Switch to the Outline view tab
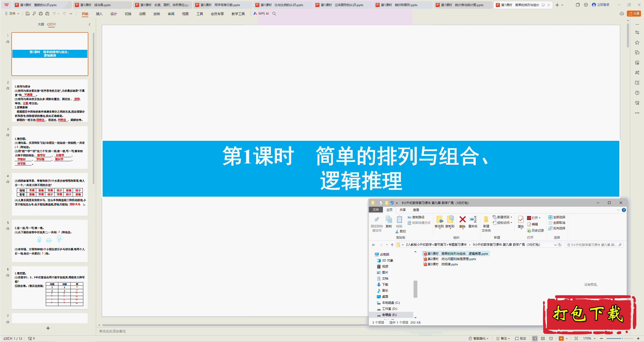The height and width of the screenshot is (342, 644). click(41, 24)
